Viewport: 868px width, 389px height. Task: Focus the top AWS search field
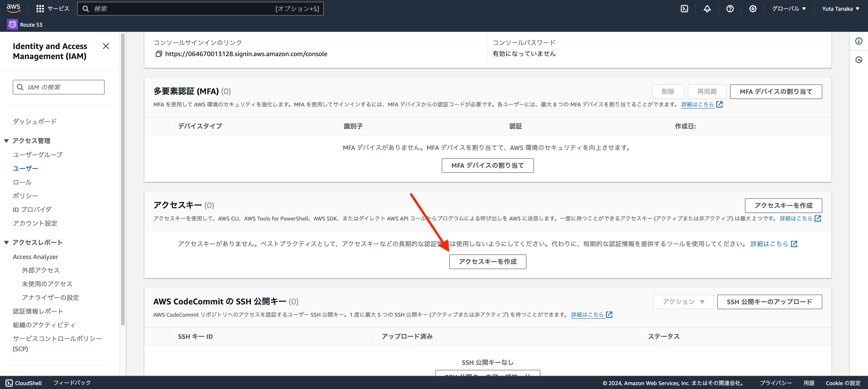[200, 9]
